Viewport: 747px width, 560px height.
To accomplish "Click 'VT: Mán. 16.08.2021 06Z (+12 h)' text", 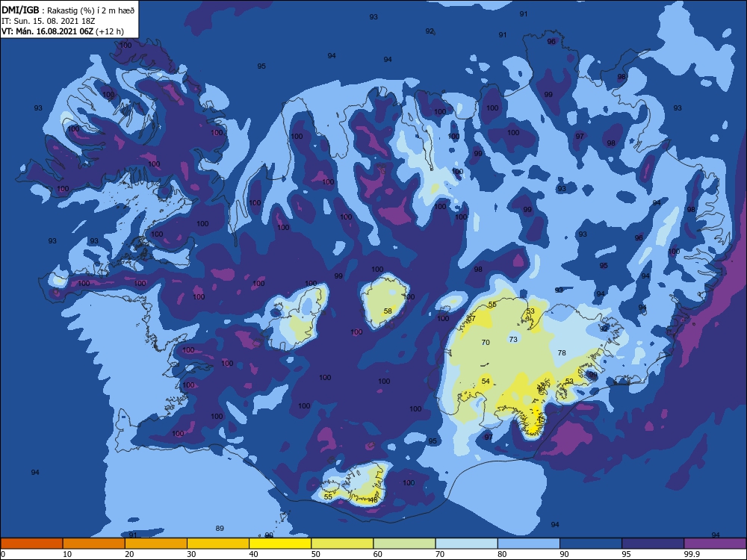I will pos(63,31).
